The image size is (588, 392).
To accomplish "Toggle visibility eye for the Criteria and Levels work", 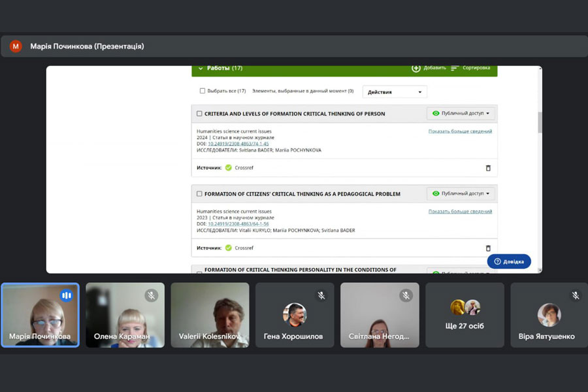I will click(435, 113).
